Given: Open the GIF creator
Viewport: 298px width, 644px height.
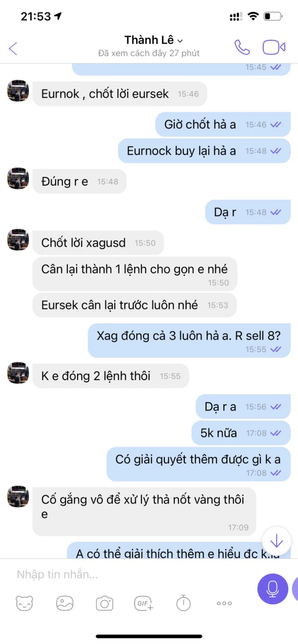Looking at the screenshot, I should 144,603.
